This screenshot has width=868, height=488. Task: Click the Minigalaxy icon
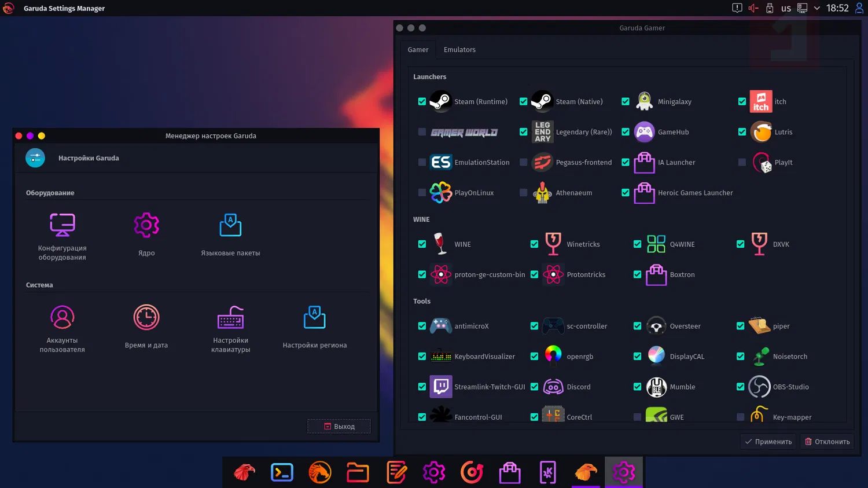[644, 101]
